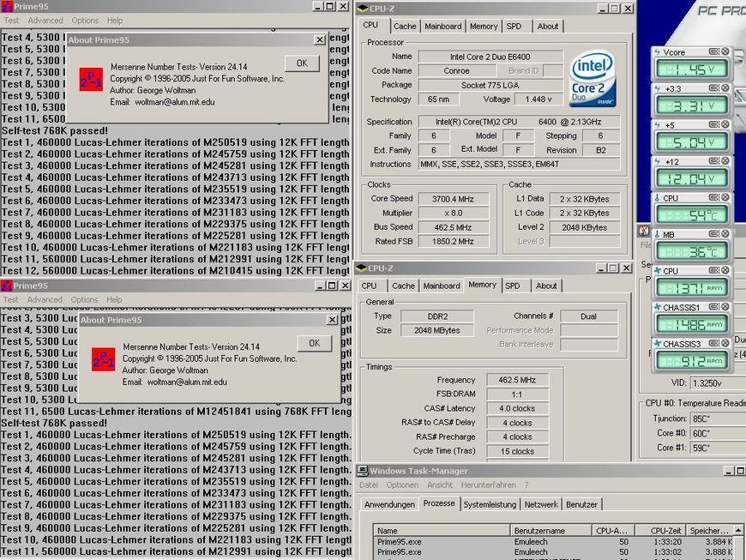
Task: Click Core Speed value 3700.4 MHz
Action: 453,199
